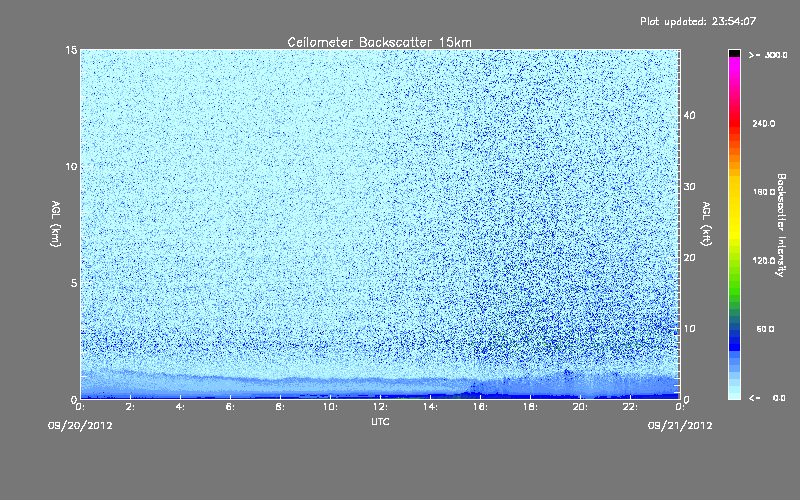Click the "10:" hour tick label
Viewport: 800px width, 500px height.
[330, 407]
